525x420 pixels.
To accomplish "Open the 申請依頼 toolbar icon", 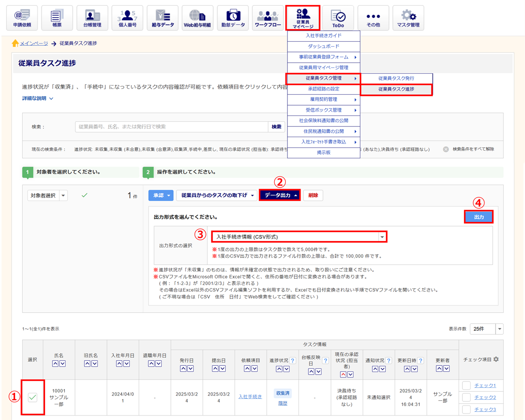I will point(22,18).
